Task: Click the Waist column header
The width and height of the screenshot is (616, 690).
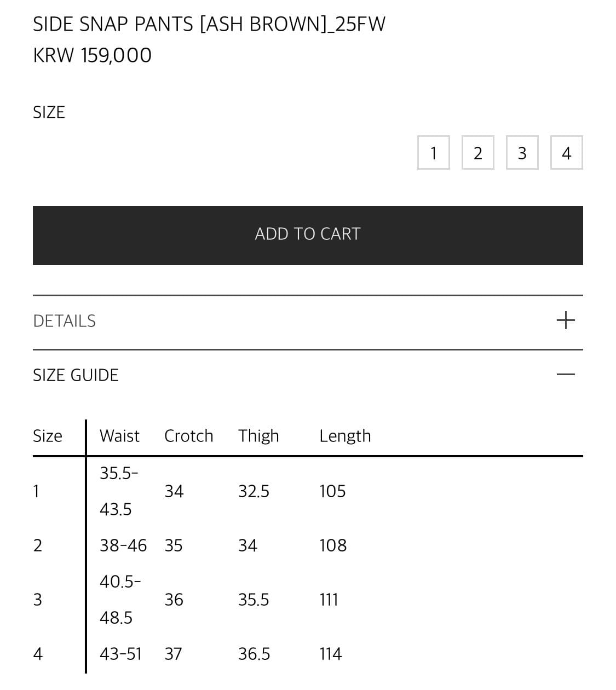Action: tap(119, 436)
